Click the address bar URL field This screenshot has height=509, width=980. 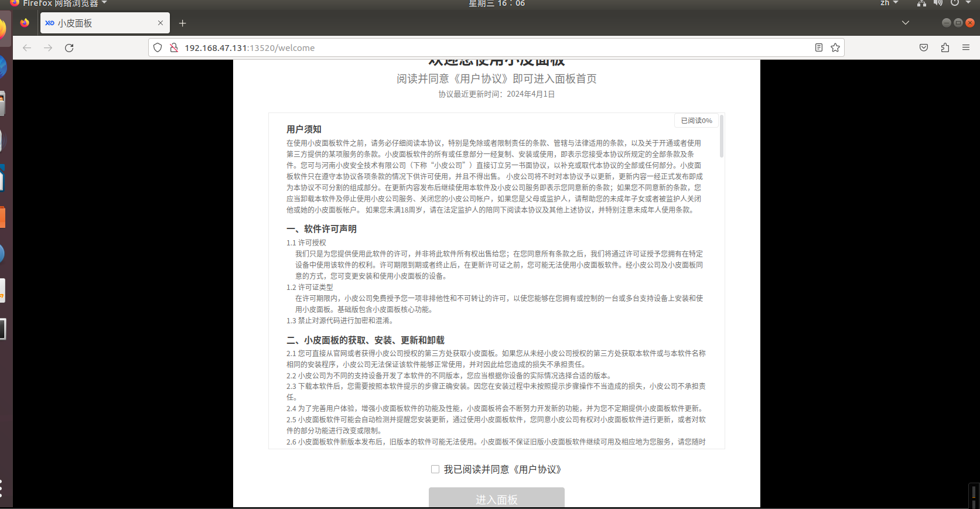point(497,48)
